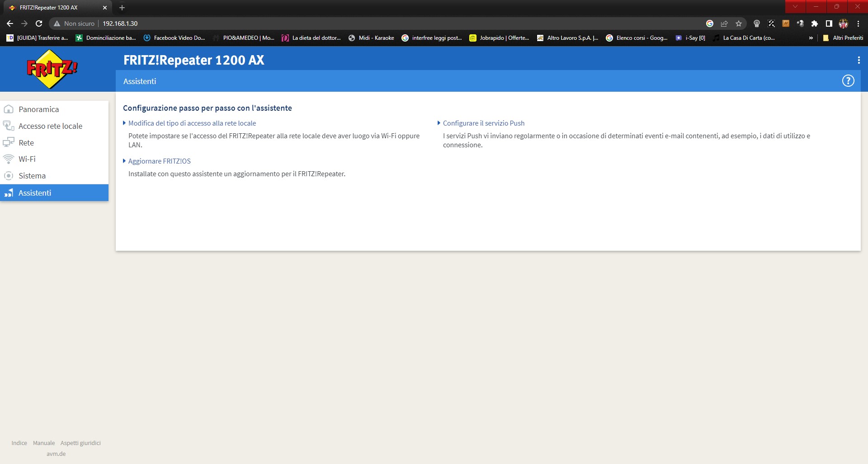Bookmark page with star icon
This screenshot has height=464, width=868.
coord(739,23)
